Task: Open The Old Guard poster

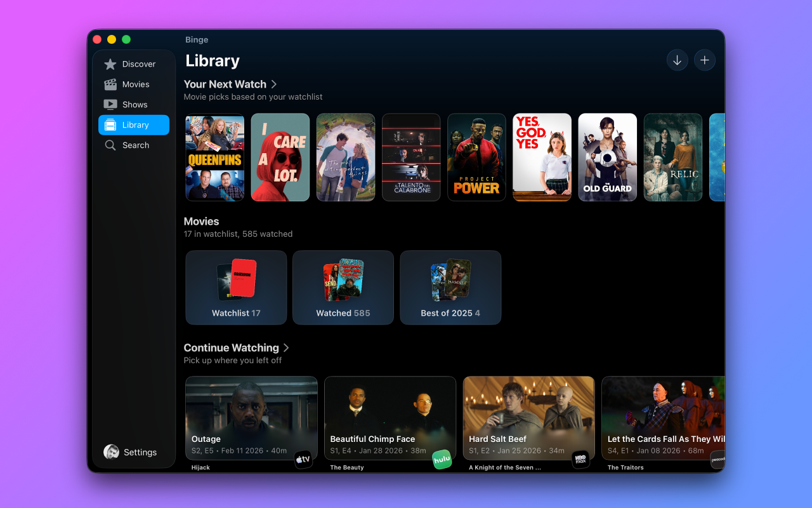Action: (x=608, y=157)
